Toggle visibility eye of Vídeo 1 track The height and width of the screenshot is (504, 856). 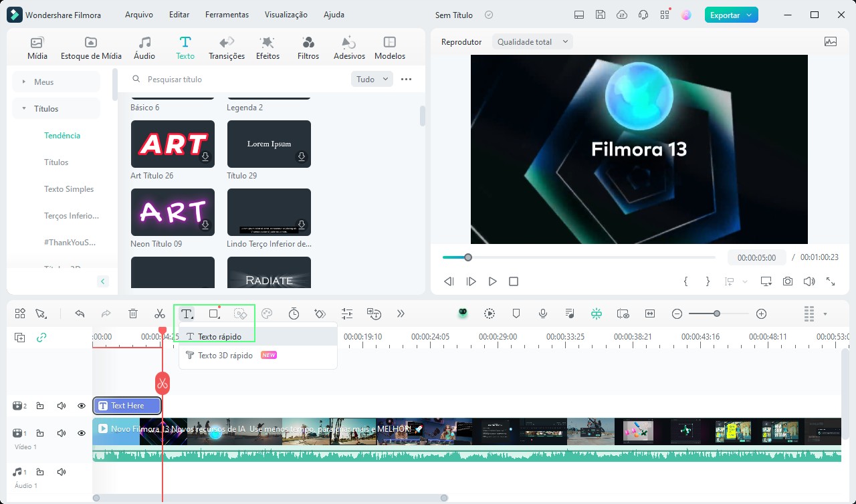82,433
